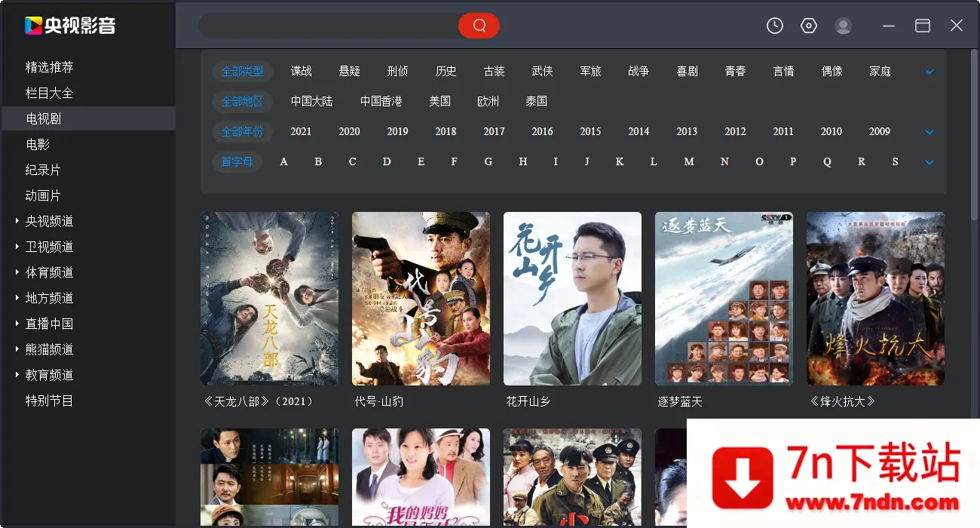The width and height of the screenshot is (980, 528).
Task: Expand the 卫视频道 tree item
Action: tap(17, 247)
